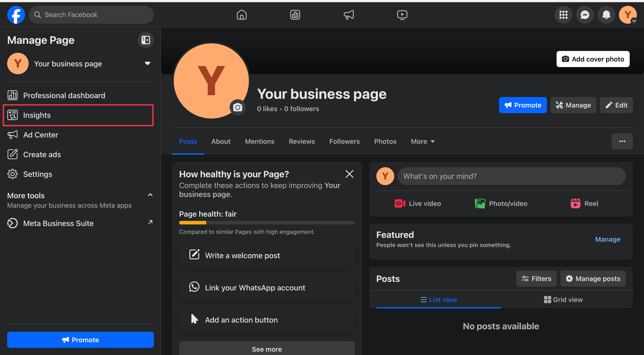Screen dimensions: 644x355
Task: Click the megaphone ads icon in top navigation
Action: coord(349,15)
